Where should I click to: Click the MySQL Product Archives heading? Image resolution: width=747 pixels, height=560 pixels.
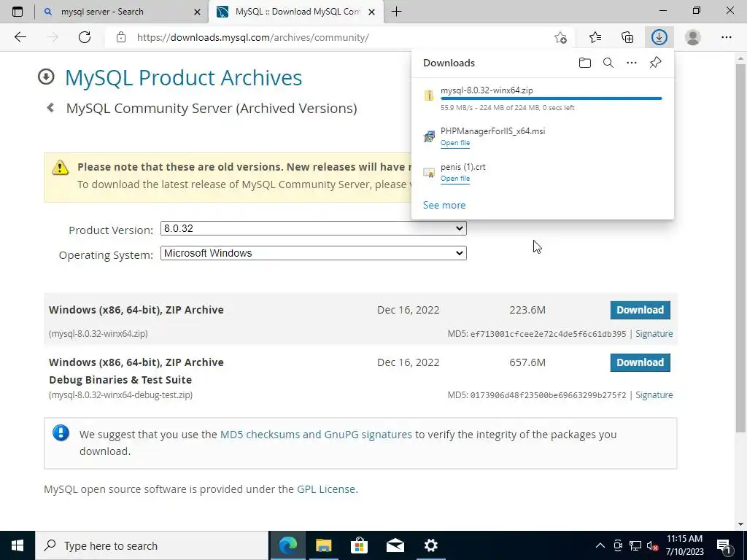[x=183, y=77]
